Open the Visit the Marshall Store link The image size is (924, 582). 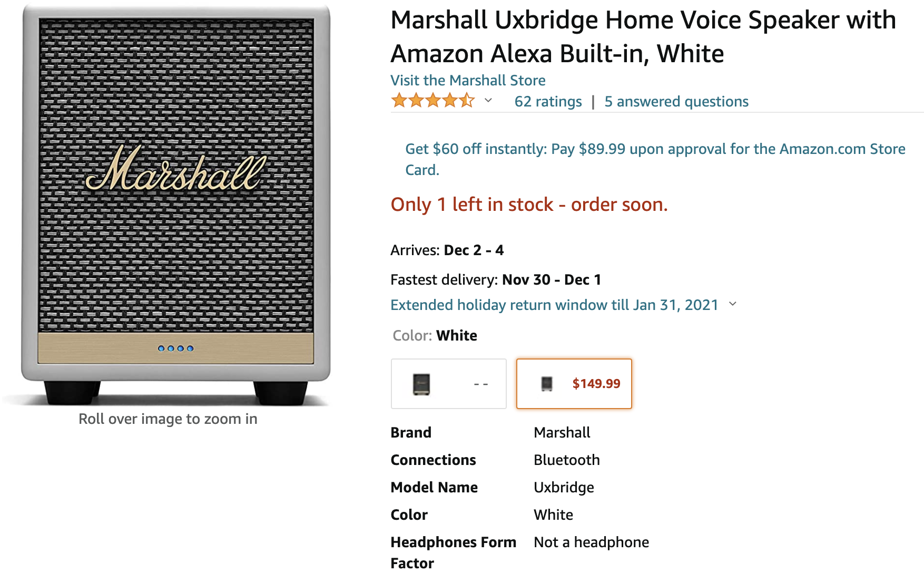pyautogui.click(x=468, y=81)
